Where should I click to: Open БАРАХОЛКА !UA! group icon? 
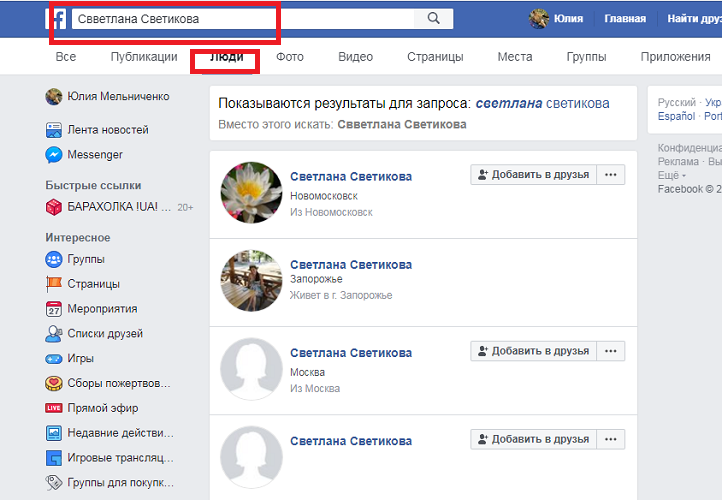(54, 207)
